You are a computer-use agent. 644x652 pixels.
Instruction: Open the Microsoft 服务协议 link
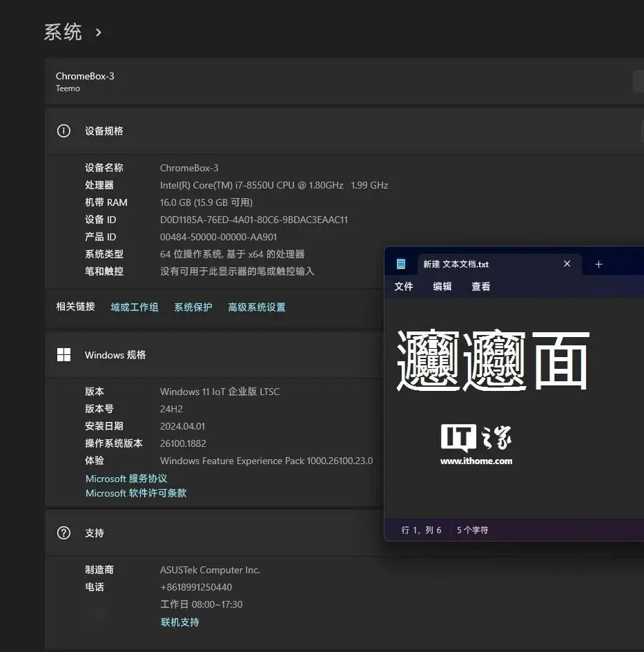pos(126,479)
